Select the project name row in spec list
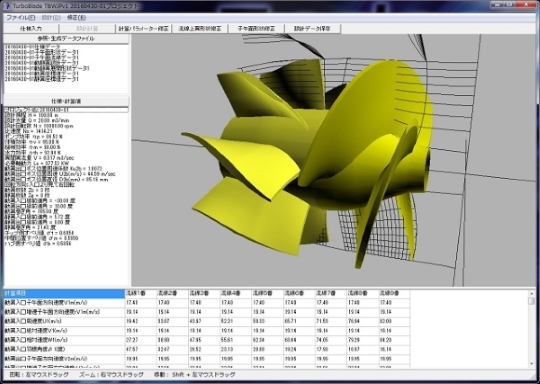Viewport: 540px width, 384px height. [x=66, y=110]
